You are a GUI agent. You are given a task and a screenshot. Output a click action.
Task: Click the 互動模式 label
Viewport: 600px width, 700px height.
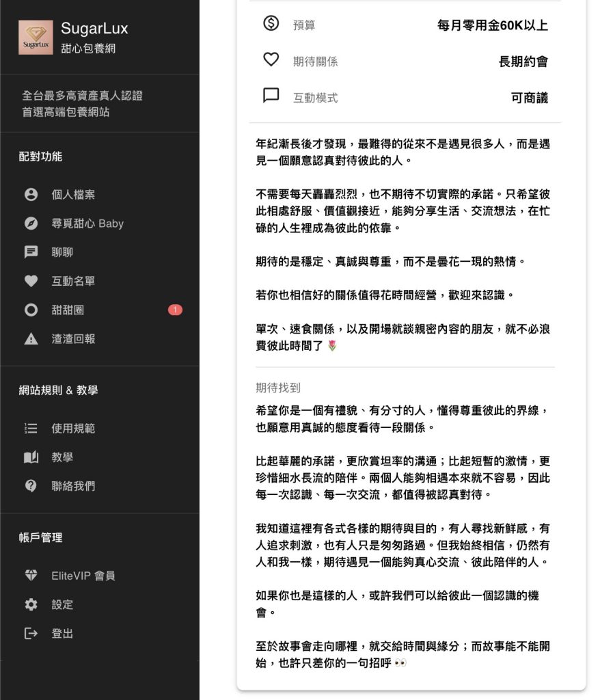(315, 98)
